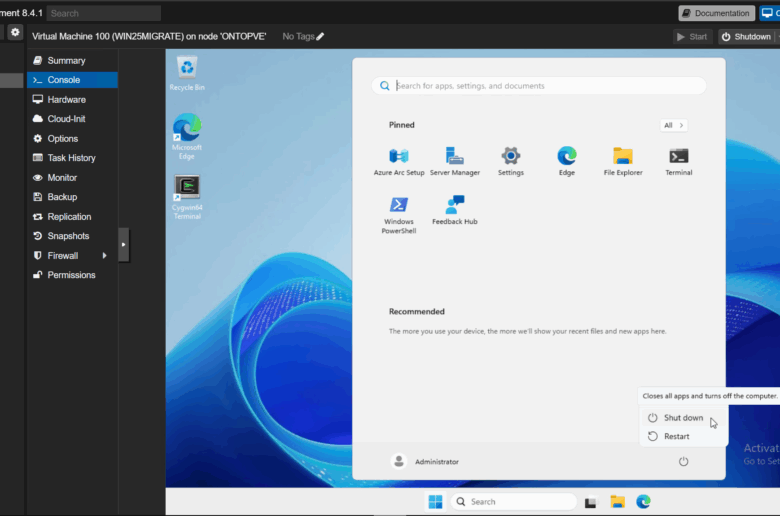Open pinned File Explorer in Start menu
This screenshot has height=516, width=780.
[x=623, y=162]
